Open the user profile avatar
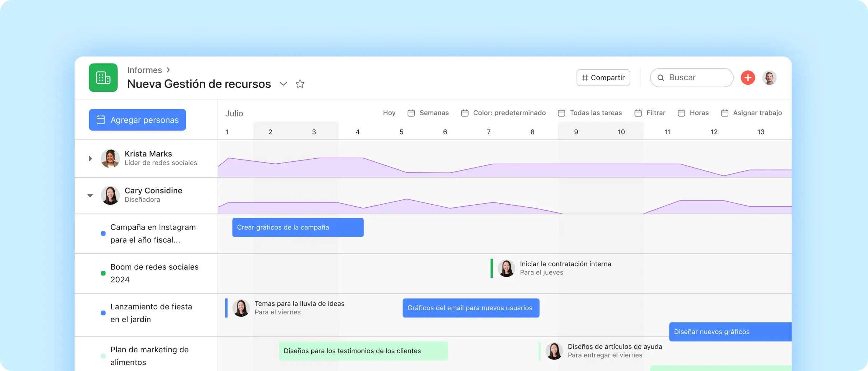868x371 pixels. coord(769,78)
